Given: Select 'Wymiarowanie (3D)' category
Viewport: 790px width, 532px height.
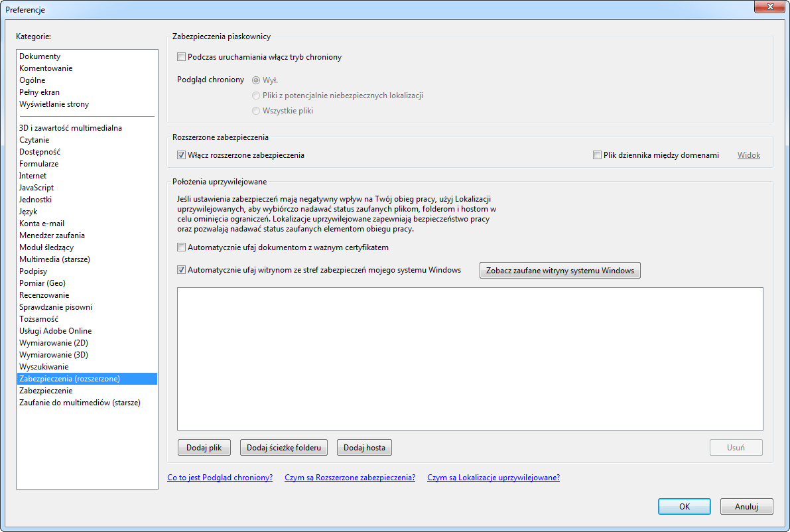Looking at the screenshot, I should click(87, 355).
